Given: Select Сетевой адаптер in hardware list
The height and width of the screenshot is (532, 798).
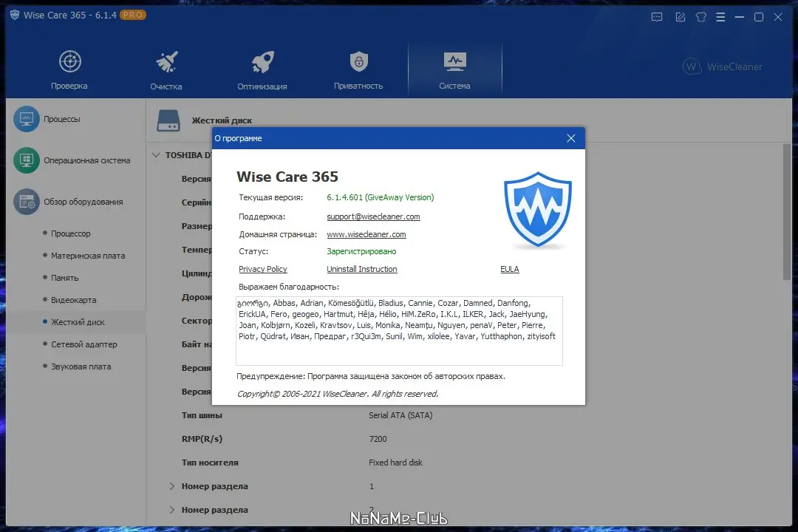Looking at the screenshot, I should click(84, 344).
